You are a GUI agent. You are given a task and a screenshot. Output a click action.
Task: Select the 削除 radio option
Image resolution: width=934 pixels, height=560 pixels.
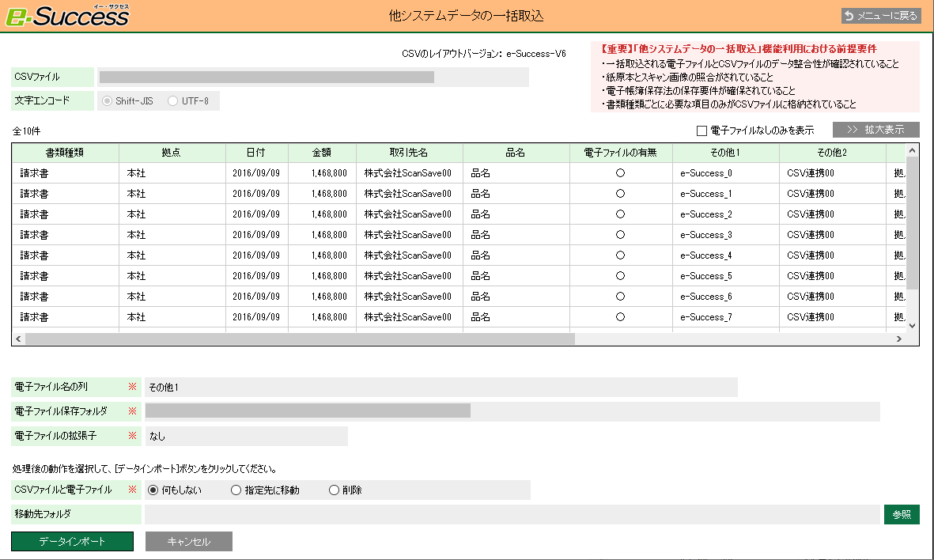point(334,490)
